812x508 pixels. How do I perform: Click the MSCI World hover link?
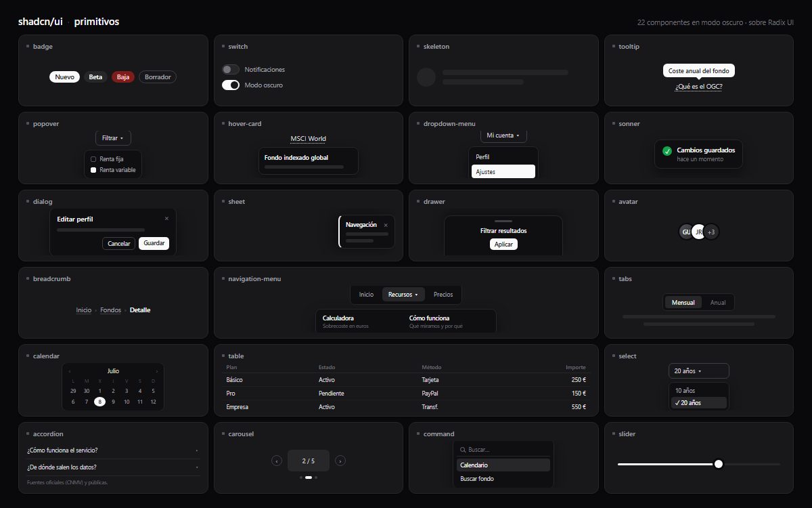tap(308, 139)
